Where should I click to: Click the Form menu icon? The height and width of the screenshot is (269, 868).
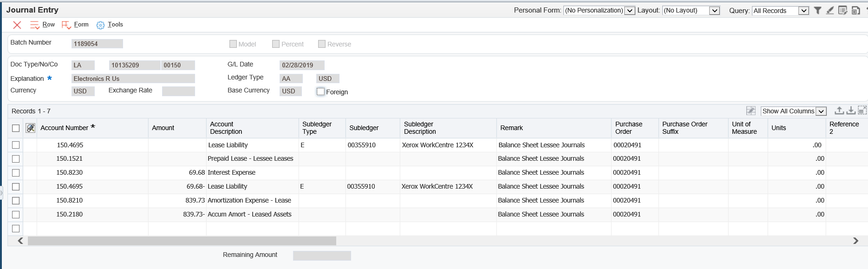tap(66, 25)
